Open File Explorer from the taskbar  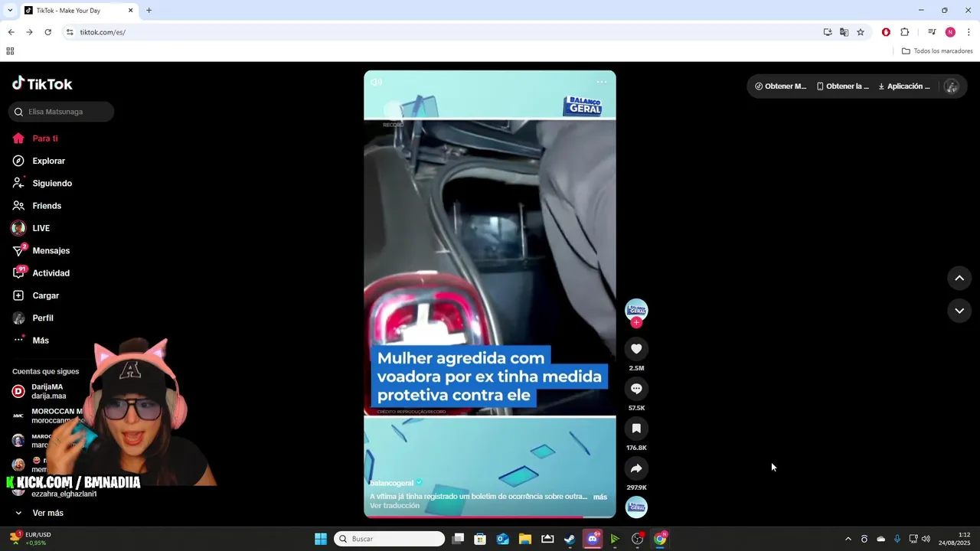pos(525,539)
